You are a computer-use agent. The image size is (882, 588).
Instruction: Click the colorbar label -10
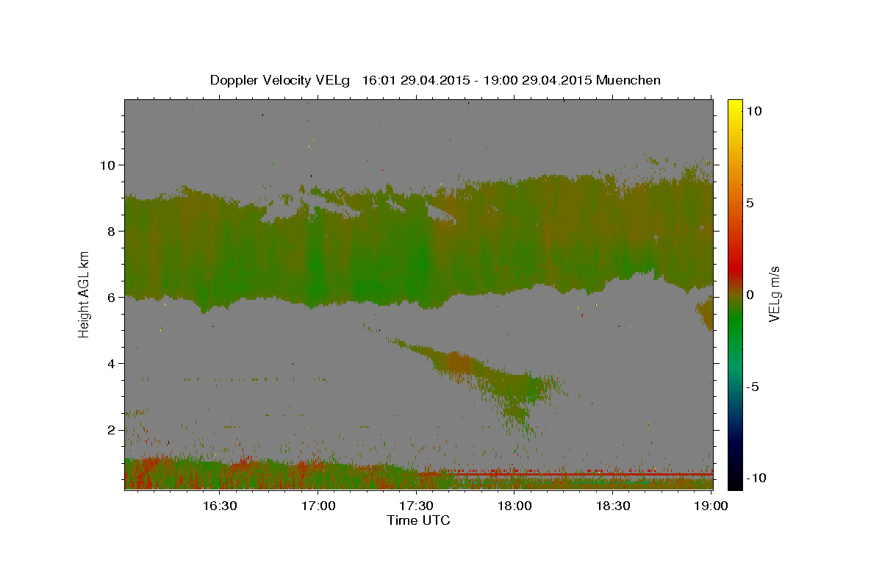pyautogui.click(x=755, y=478)
